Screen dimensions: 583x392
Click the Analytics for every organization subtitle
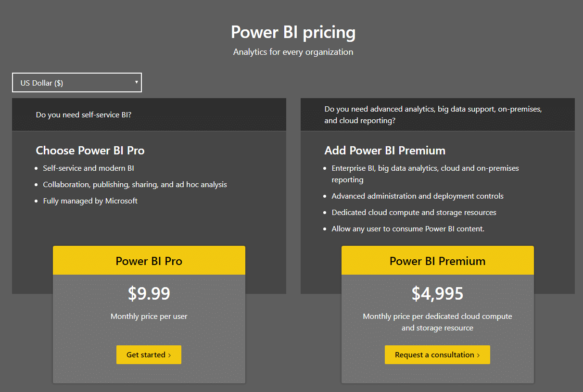(x=293, y=52)
